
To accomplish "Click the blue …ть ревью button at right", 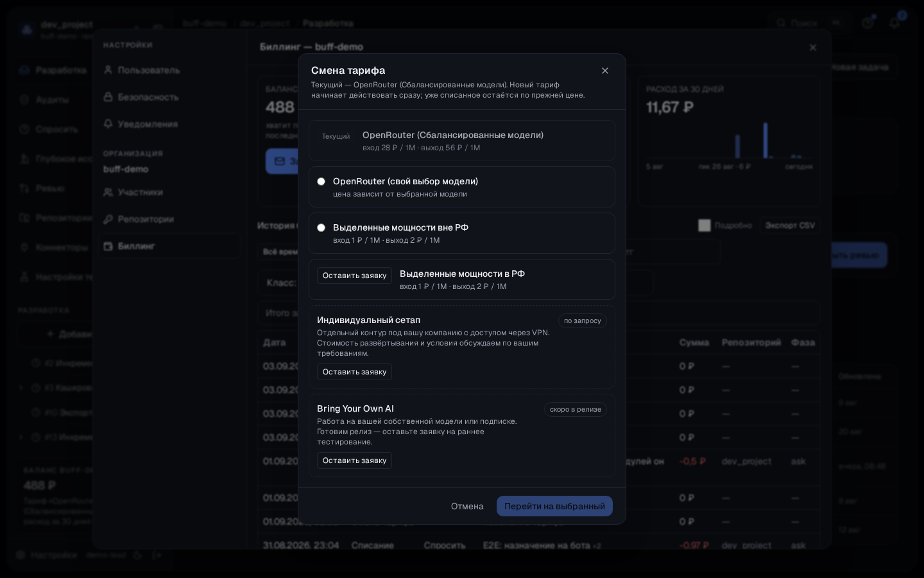I will click(859, 255).
